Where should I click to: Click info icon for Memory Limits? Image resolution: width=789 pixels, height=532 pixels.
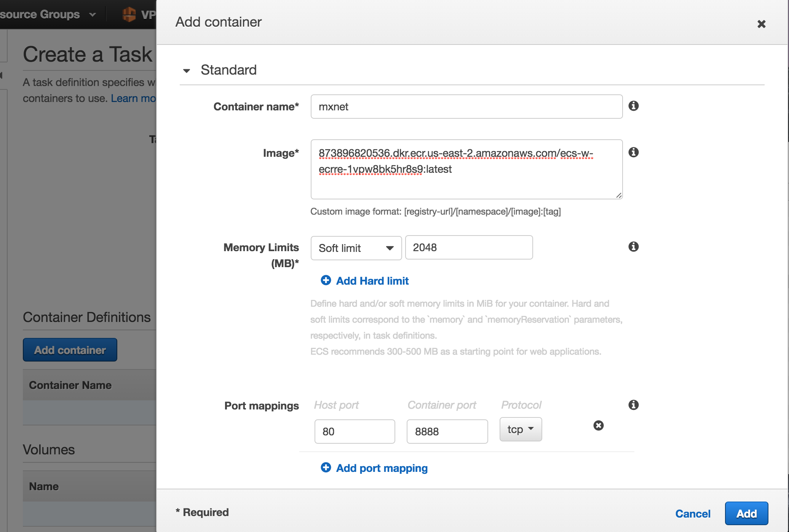point(633,247)
